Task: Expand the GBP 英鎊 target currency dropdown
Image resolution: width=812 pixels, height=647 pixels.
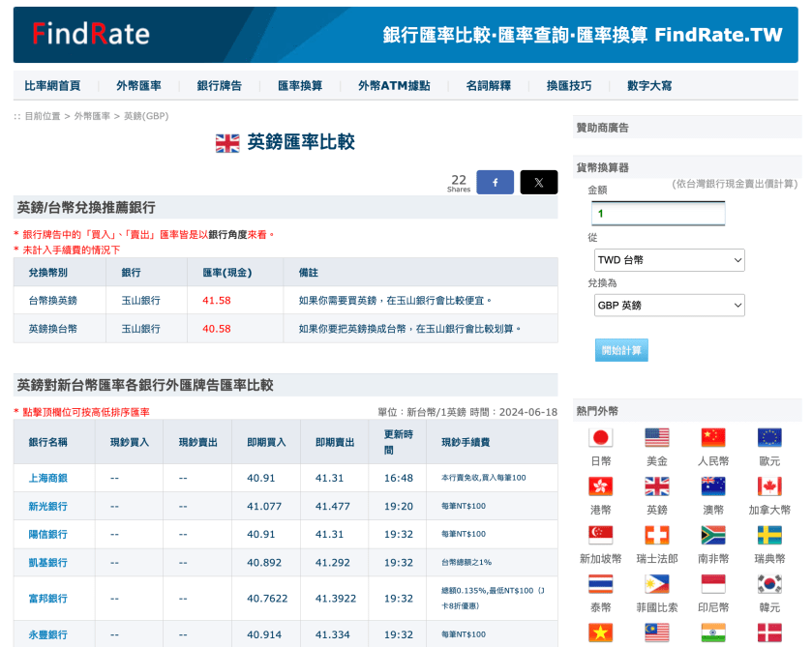Action: pyautogui.click(x=669, y=306)
